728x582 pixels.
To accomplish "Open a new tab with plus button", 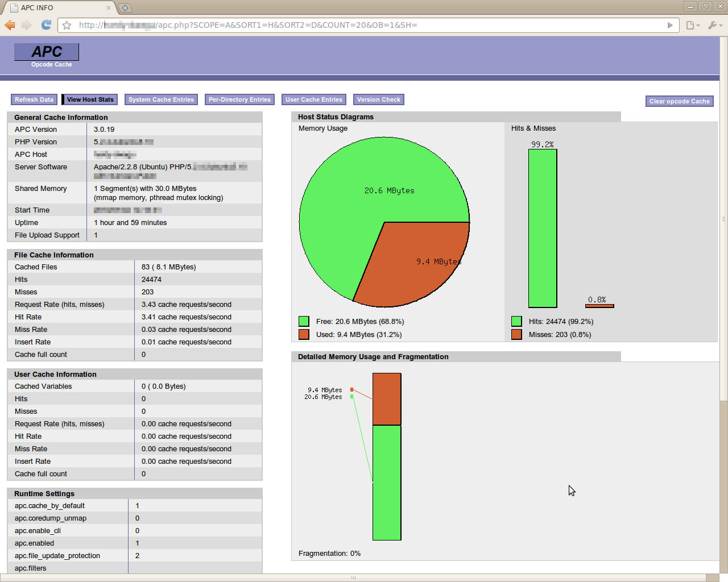I will pos(125,7).
